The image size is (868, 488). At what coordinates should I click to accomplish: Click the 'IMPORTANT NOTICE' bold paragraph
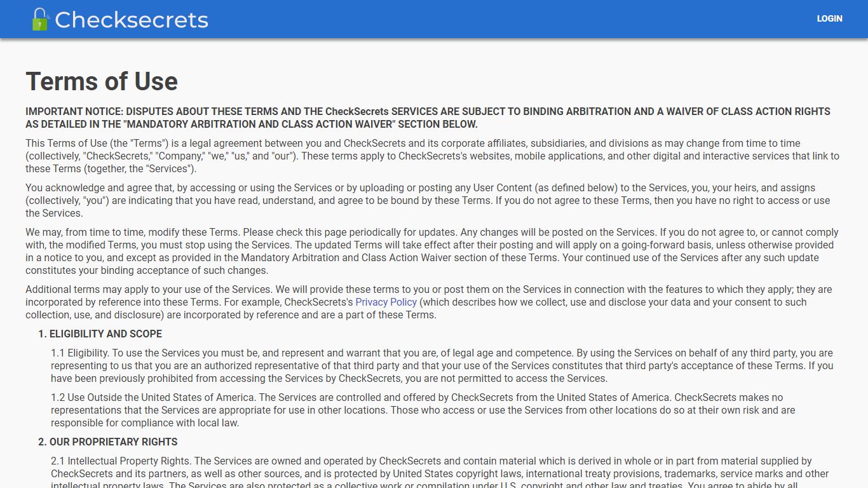pyautogui.click(x=428, y=118)
